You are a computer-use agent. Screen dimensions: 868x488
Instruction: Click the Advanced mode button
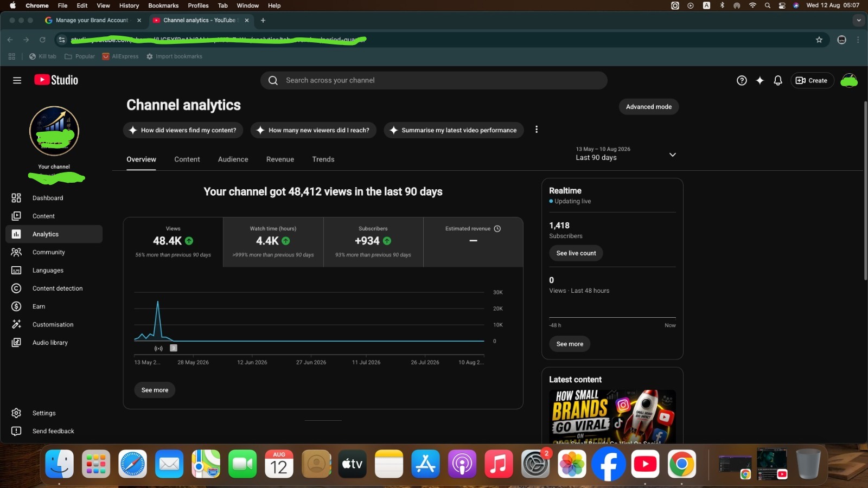[649, 107]
